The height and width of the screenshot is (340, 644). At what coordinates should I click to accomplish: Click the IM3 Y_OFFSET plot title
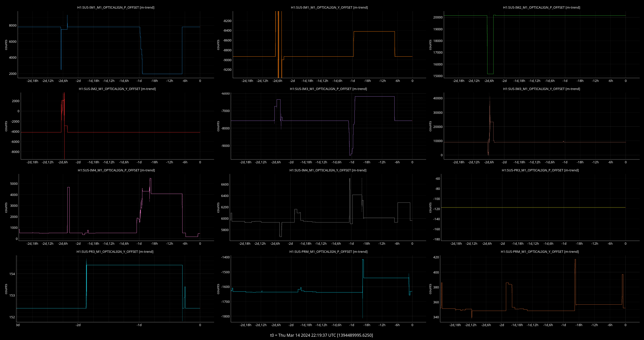click(x=542, y=89)
